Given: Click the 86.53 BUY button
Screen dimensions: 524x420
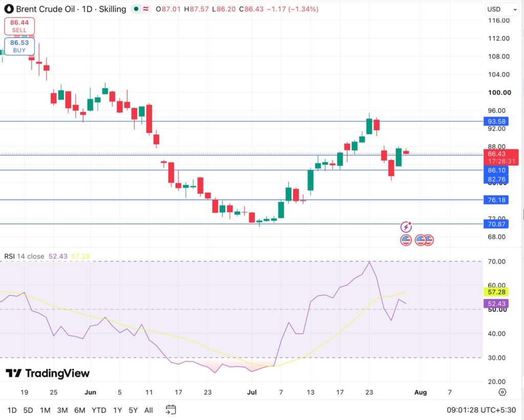Looking at the screenshot, I should point(19,46).
